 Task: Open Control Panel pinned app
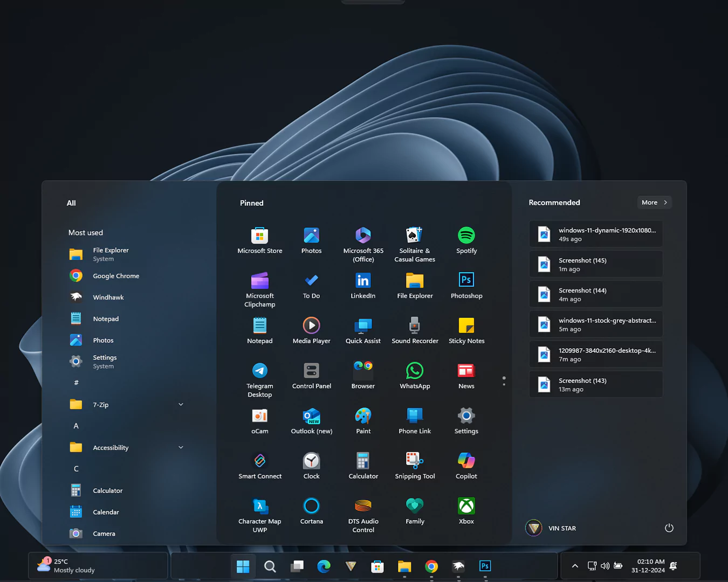(x=311, y=376)
